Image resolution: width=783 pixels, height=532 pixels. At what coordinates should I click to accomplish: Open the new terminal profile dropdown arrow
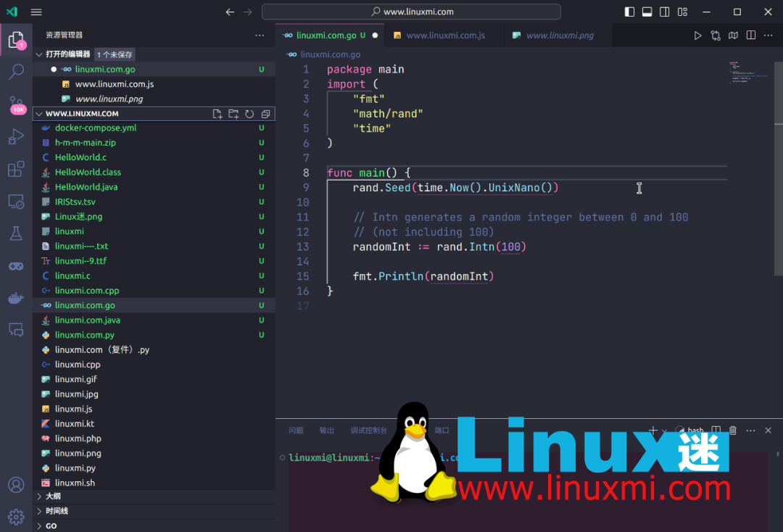pos(664,431)
